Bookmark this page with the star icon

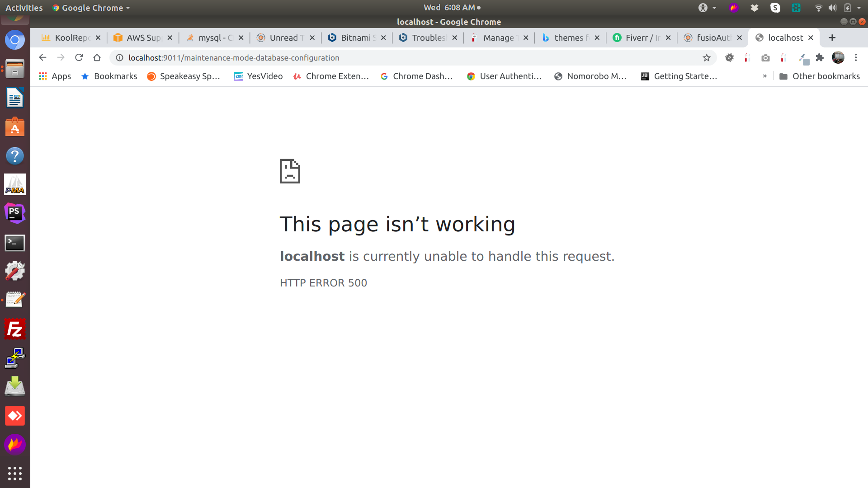[707, 58]
